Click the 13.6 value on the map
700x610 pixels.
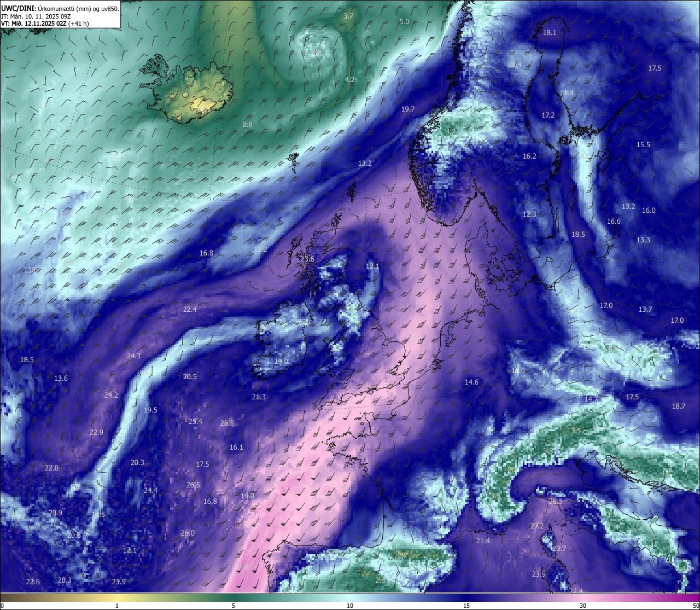pos(61,378)
